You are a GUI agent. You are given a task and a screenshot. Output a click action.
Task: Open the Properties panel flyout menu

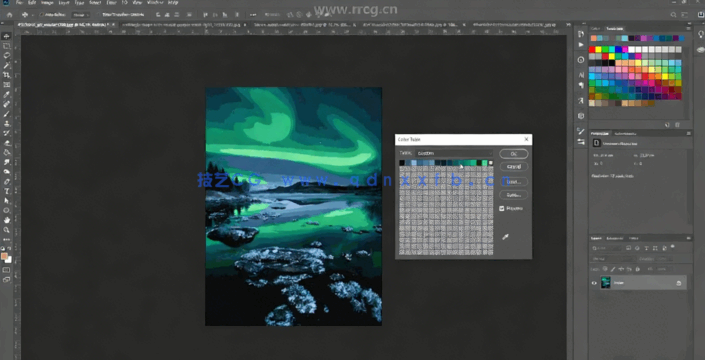689,133
